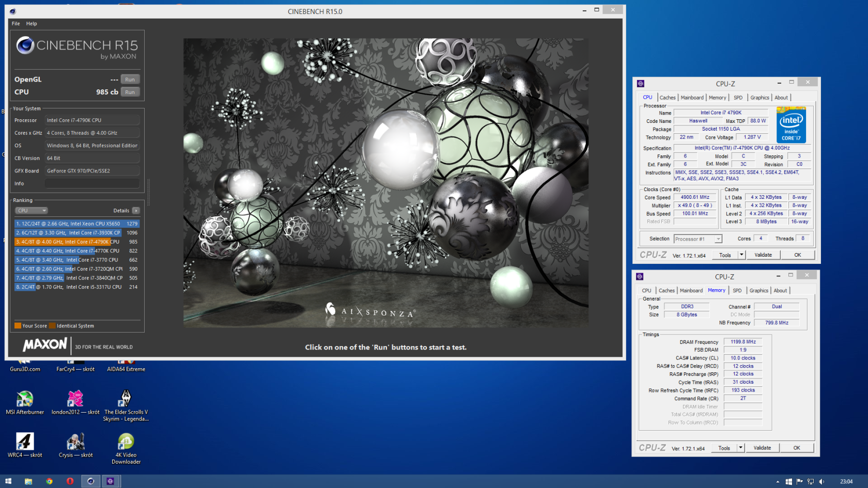Click the ranking Details arrow button
Image resolution: width=868 pixels, height=488 pixels.
136,211
